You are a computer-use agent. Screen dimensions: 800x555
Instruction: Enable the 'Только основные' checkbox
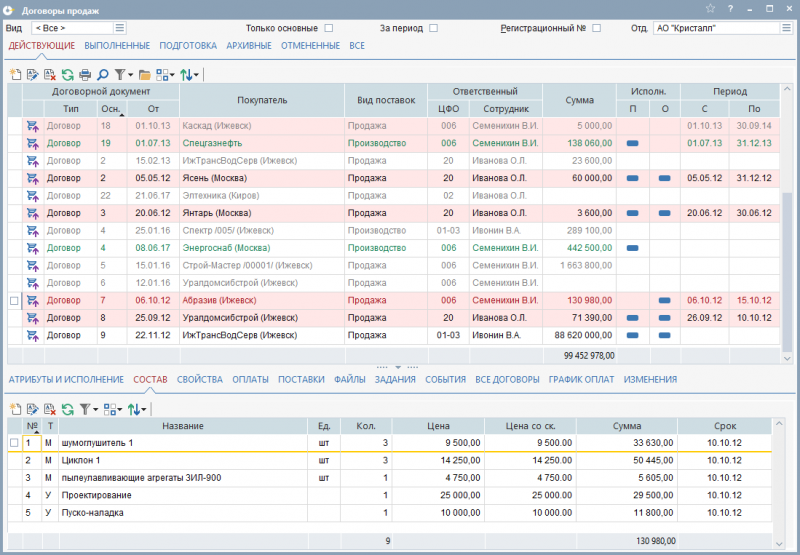point(329,28)
